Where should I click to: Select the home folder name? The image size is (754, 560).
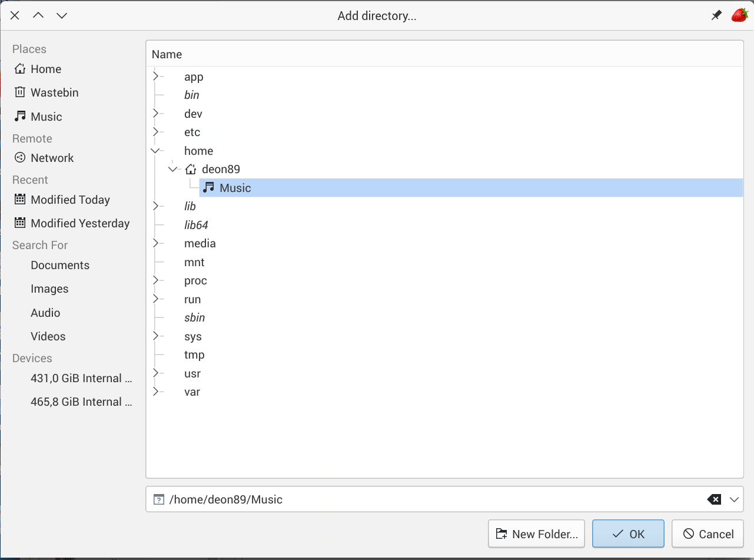pyautogui.click(x=198, y=151)
